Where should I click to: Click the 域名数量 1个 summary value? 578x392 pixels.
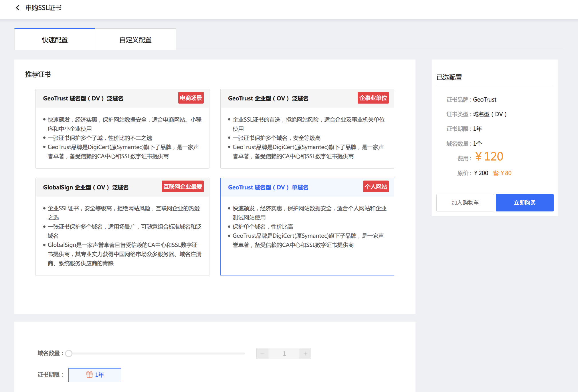(477, 144)
